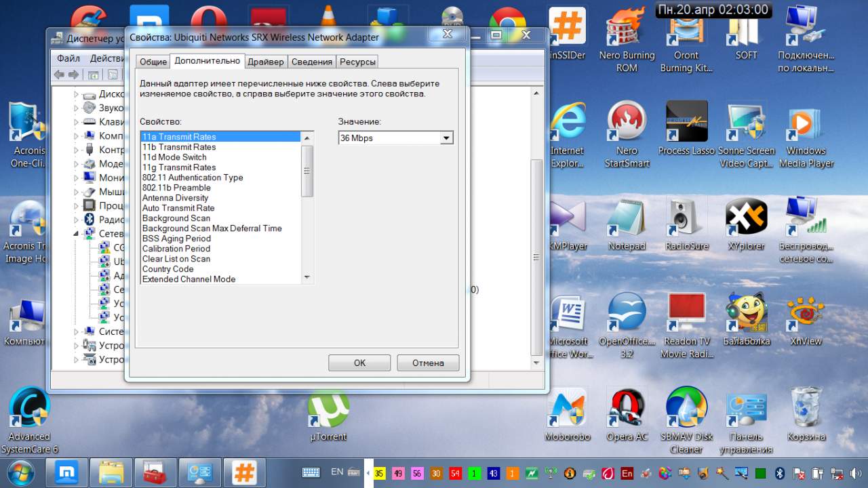Open the Recycle Bin (Корзина) icon
The width and height of the screenshot is (868, 488).
point(806,409)
